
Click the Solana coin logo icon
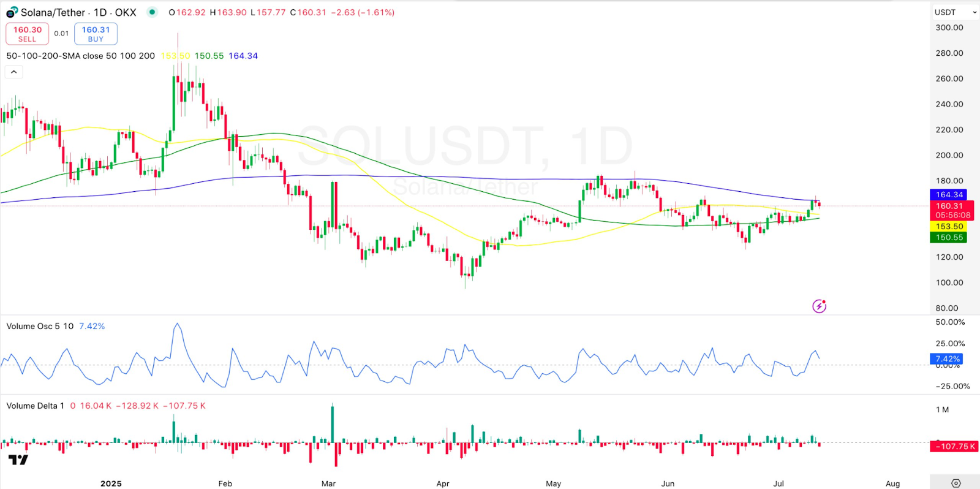click(x=12, y=12)
